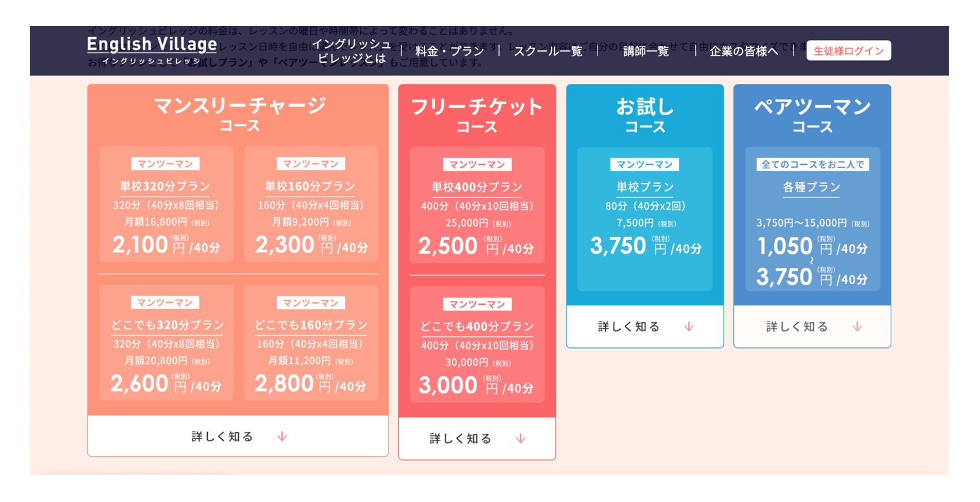Go to スクール一覧 page

[x=548, y=51]
